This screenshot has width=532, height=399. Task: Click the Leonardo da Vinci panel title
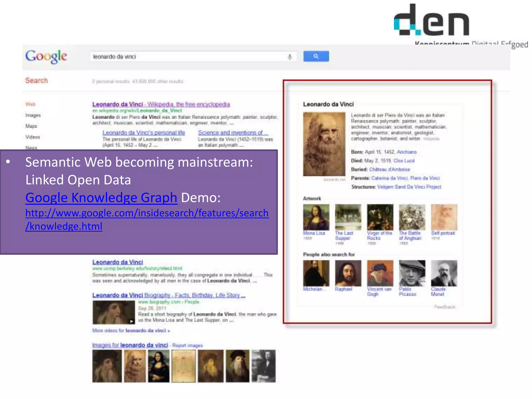point(328,104)
